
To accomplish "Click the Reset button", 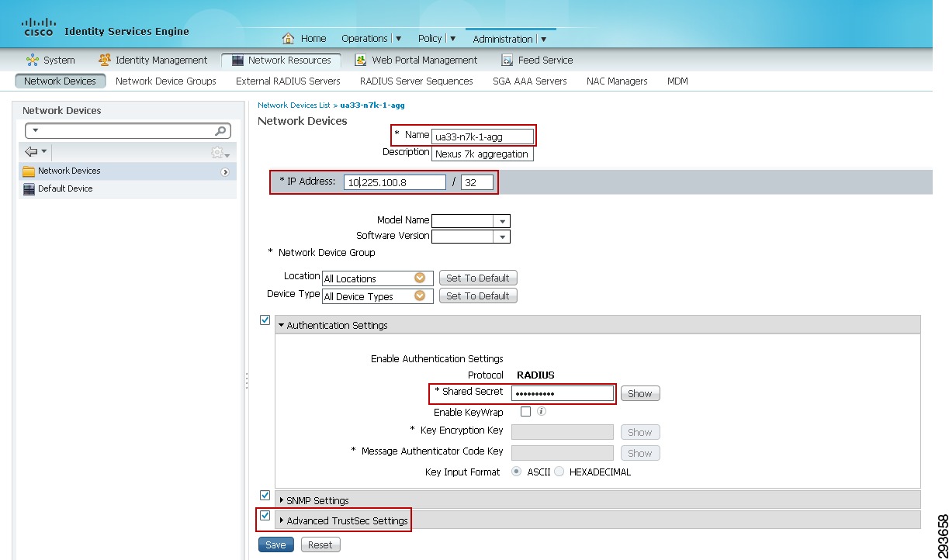I will coord(320,544).
